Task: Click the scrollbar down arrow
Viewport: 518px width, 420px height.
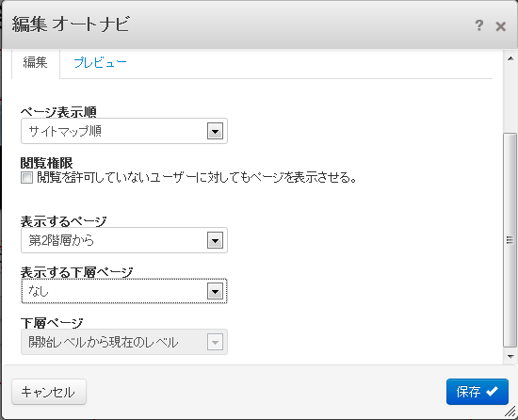Action: point(510,356)
